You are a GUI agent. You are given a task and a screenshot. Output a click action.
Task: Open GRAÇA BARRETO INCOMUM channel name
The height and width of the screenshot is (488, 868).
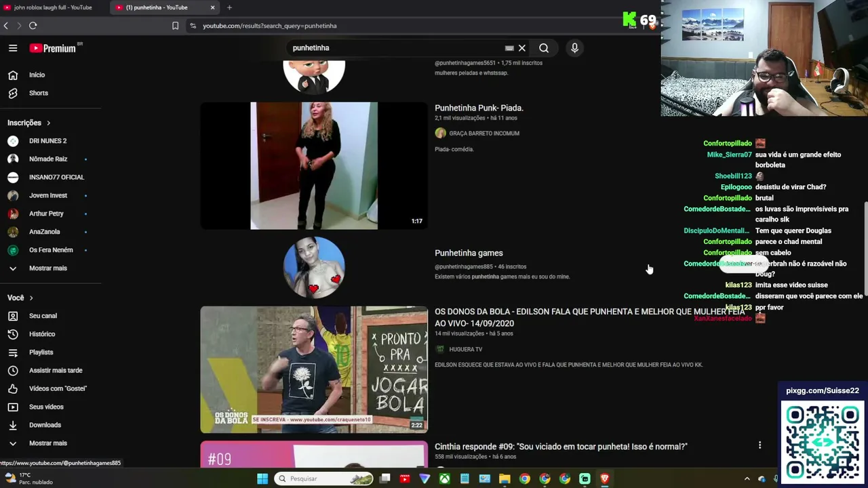(x=484, y=134)
